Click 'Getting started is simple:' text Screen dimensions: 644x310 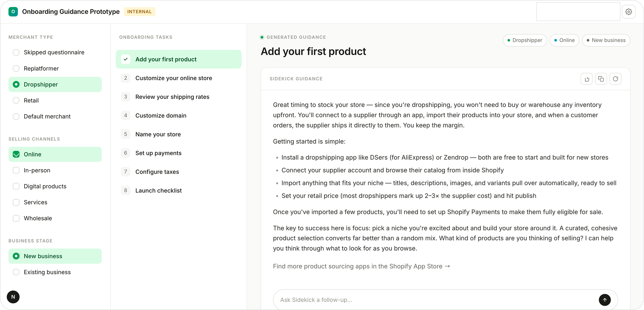(x=309, y=142)
